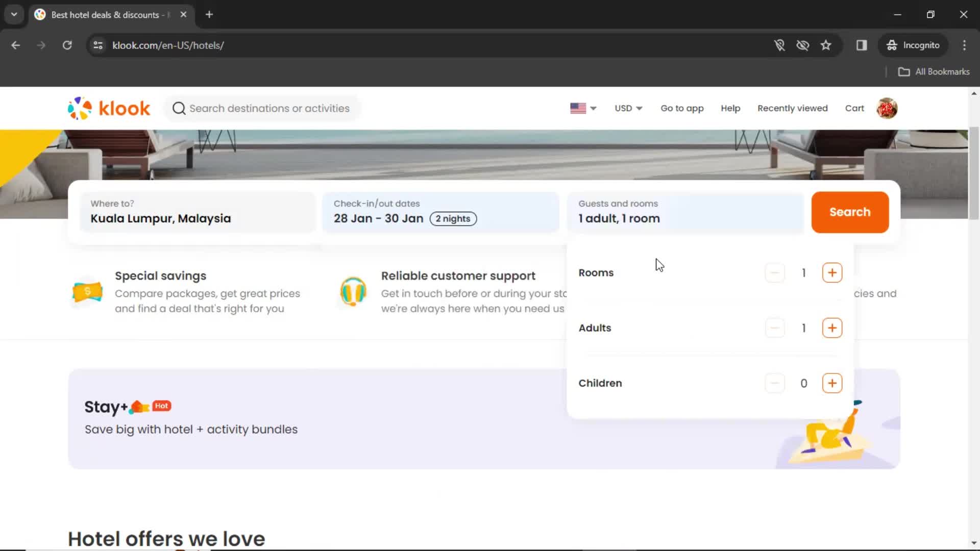The width and height of the screenshot is (980, 551).
Task: Click the orange Search button
Action: 850,212
